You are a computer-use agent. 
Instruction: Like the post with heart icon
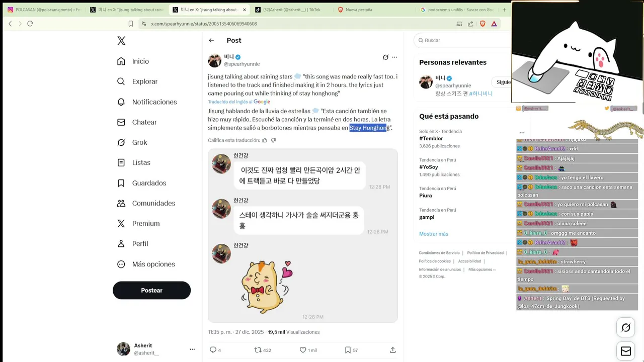click(x=303, y=350)
